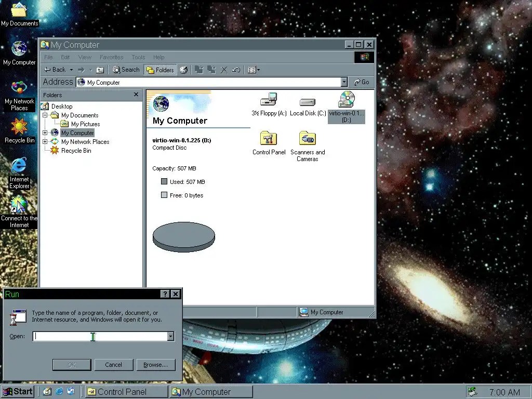Click inside the Address bar field
The height and width of the screenshot is (399, 532).
click(x=208, y=83)
